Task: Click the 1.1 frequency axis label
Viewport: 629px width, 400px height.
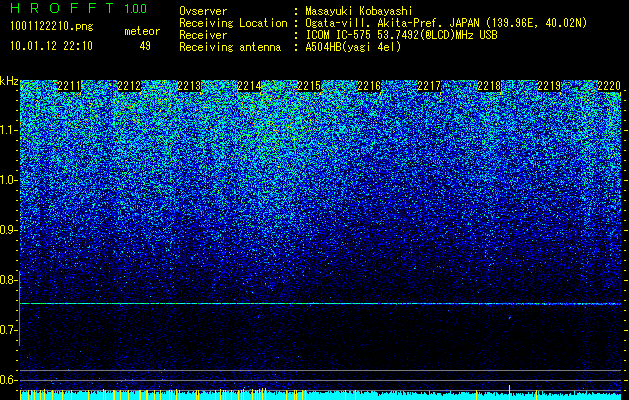Action: (x=8, y=130)
